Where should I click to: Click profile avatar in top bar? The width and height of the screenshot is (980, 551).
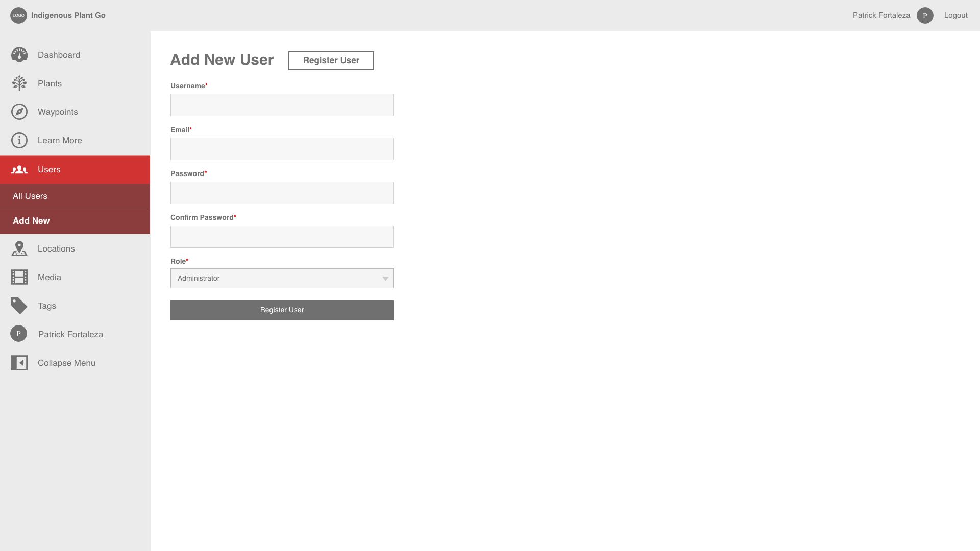pos(925,15)
